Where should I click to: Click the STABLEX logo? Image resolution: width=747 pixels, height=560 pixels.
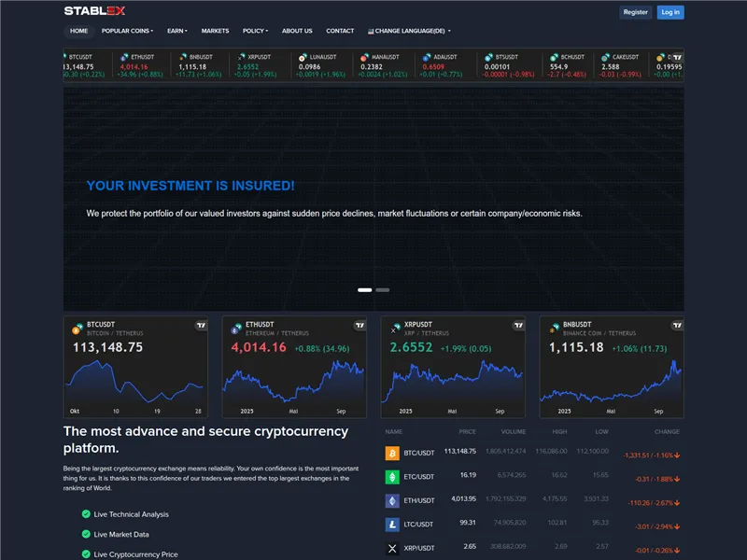coord(93,12)
